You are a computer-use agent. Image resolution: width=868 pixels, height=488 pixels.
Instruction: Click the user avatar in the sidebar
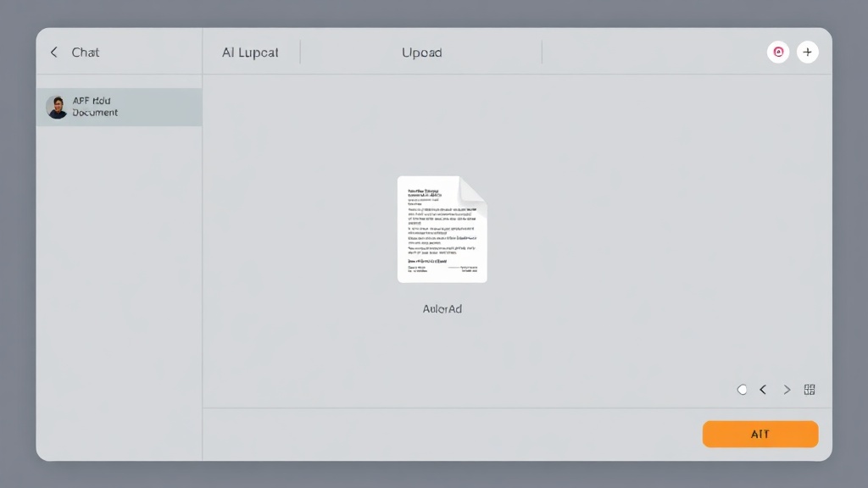(57, 107)
